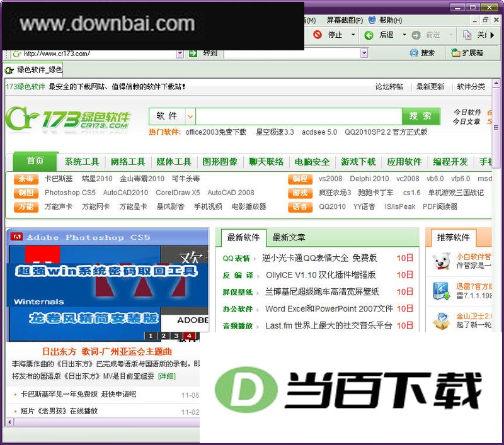504x445 pixels.
Task: Click the orange 编程 category badge
Action: coord(301,179)
